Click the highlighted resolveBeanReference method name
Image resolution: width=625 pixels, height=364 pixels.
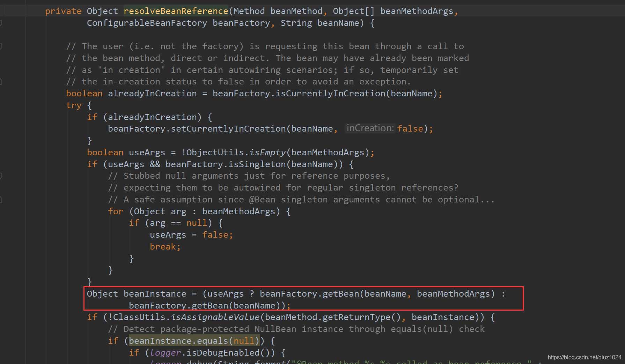pyautogui.click(x=176, y=11)
